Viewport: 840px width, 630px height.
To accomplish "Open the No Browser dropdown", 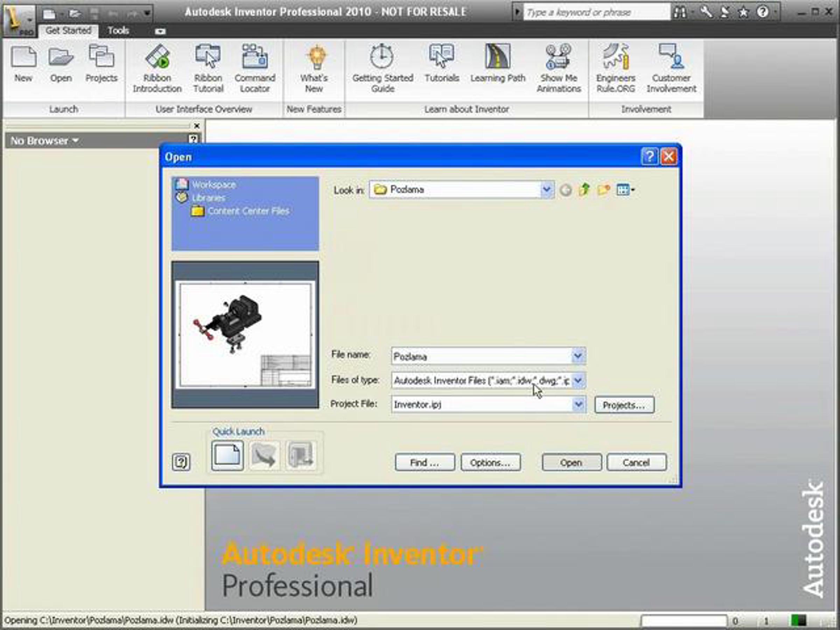I will tap(45, 141).
